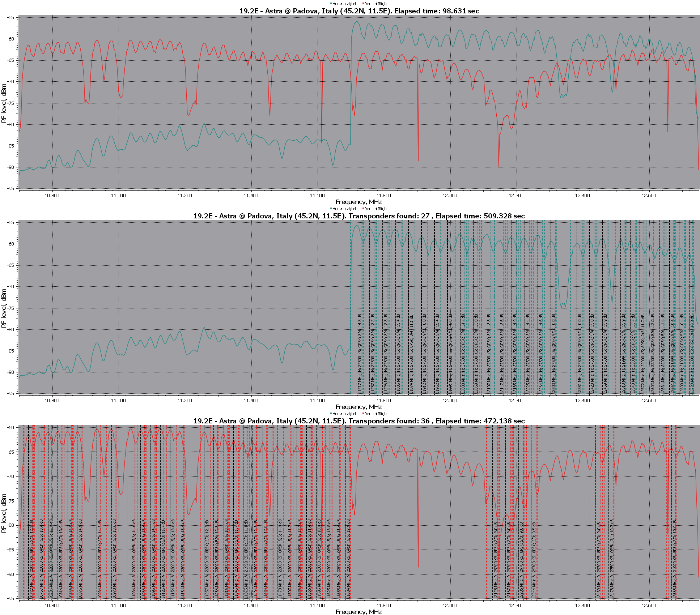This screenshot has height=615, width=700.
Task: Click the -55 level label on top chart
Action: tap(11, 17)
